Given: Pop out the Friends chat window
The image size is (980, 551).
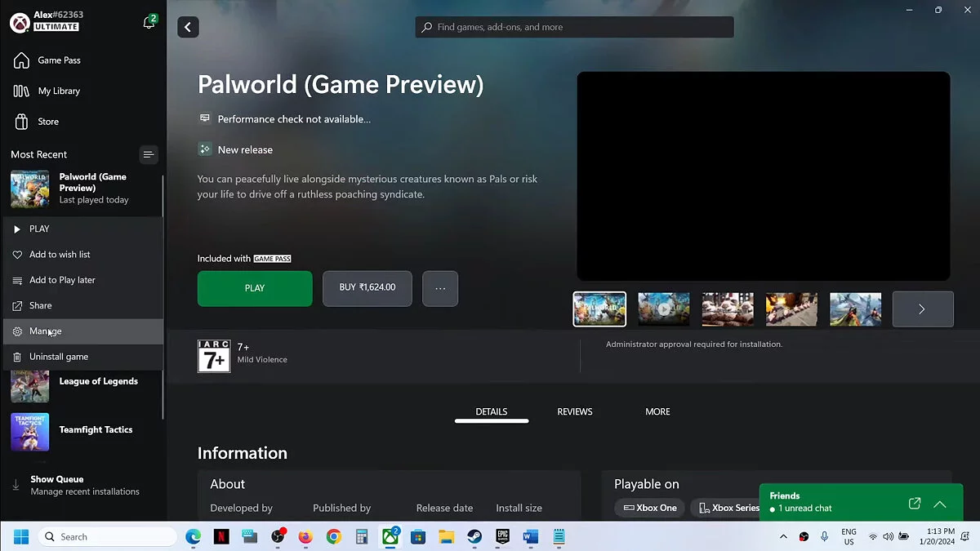Looking at the screenshot, I should pos(915,504).
